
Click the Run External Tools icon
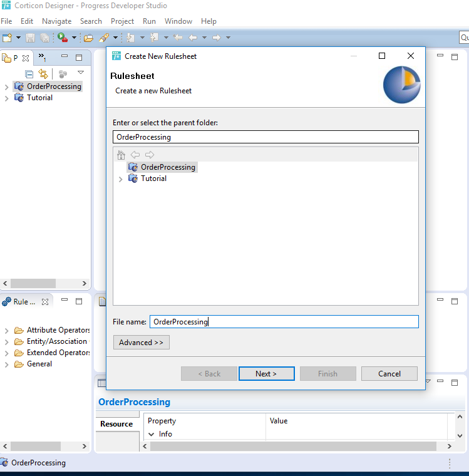click(x=63, y=38)
